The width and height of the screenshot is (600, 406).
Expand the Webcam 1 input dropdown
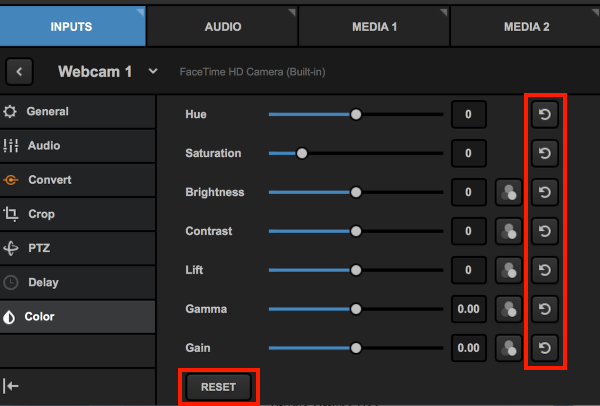(x=153, y=72)
